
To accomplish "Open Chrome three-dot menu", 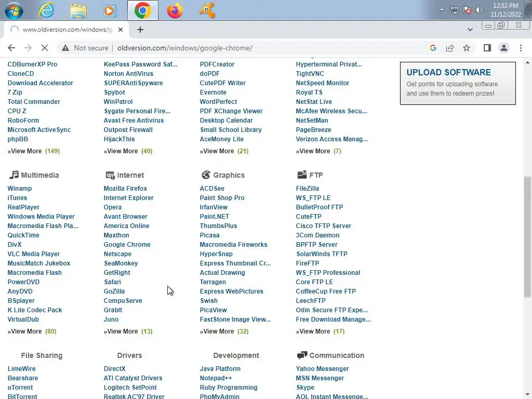I will (521, 48).
